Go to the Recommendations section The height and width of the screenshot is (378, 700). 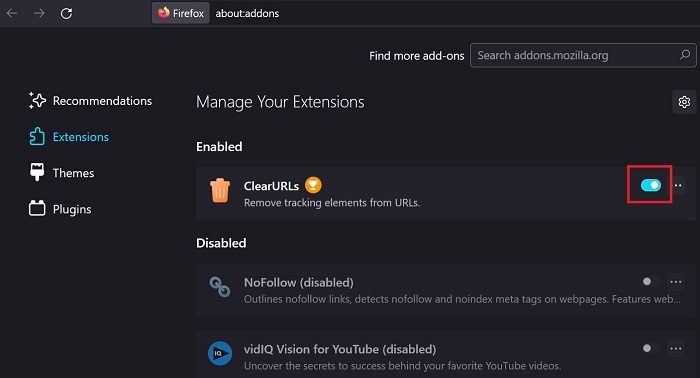90,101
